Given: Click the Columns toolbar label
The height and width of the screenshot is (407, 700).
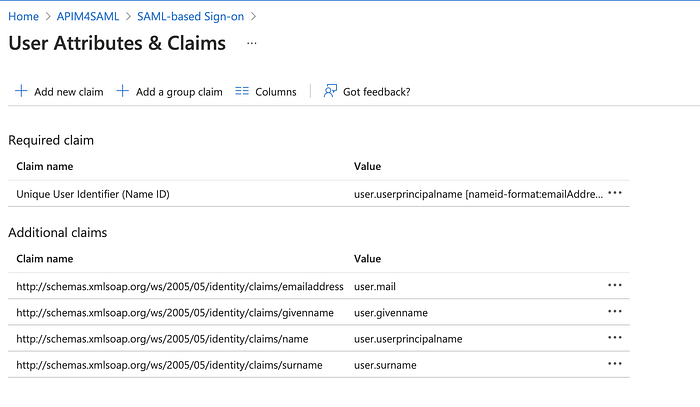Looking at the screenshot, I should [276, 92].
